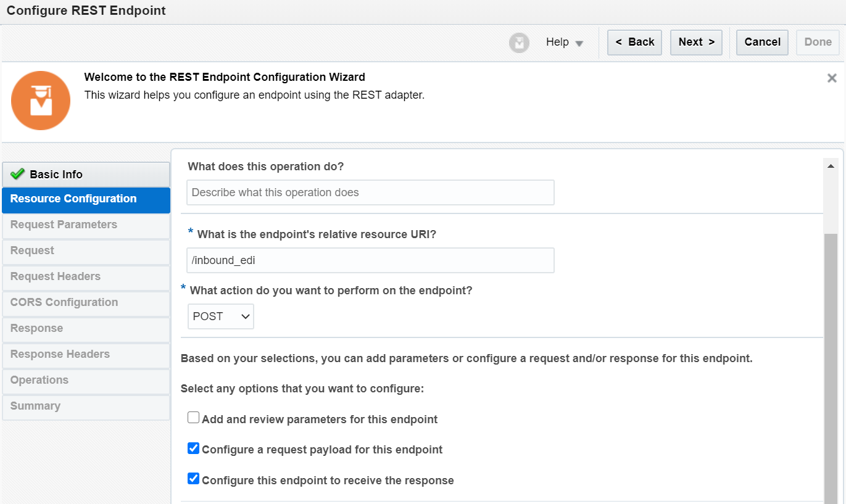
Task: Click the relative resource URI field
Action: (370, 260)
